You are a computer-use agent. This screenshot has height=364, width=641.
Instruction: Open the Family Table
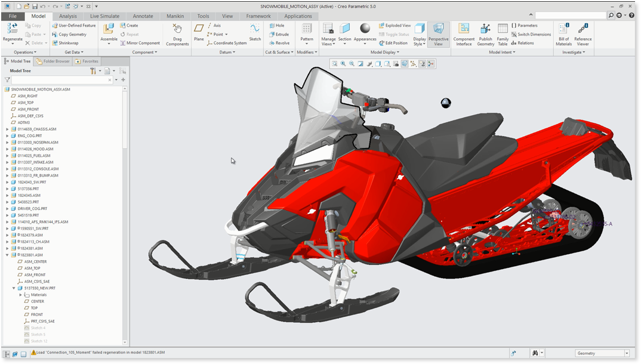503,35
